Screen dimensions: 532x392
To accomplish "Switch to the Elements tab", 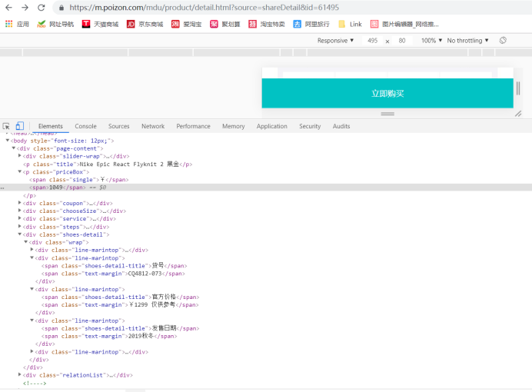I will click(51, 126).
